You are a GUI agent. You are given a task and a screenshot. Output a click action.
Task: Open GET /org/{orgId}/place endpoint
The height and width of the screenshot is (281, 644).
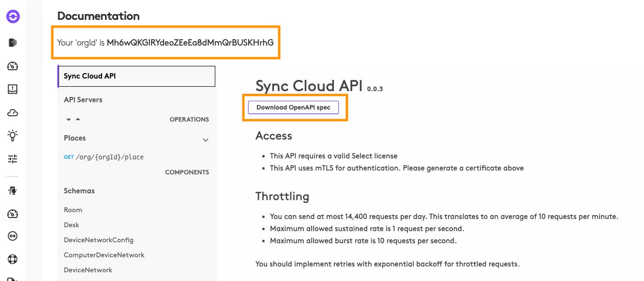(x=104, y=157)
